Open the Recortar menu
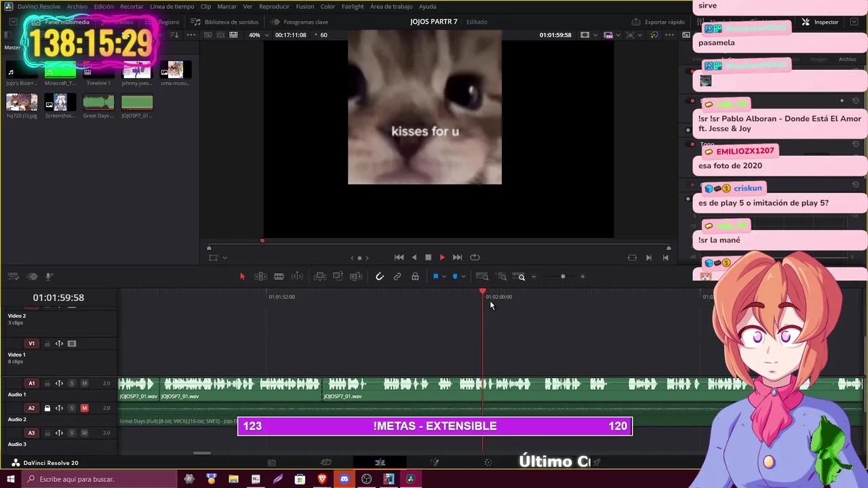Screen dimensions: 868x488 (x=132, y=6)
